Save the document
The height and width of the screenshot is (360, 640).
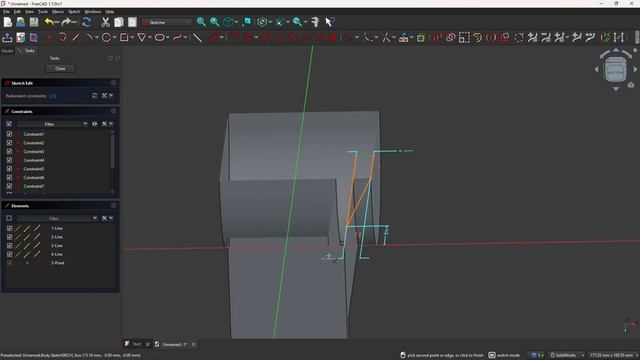pyautogui.click(x=33, y=22)
